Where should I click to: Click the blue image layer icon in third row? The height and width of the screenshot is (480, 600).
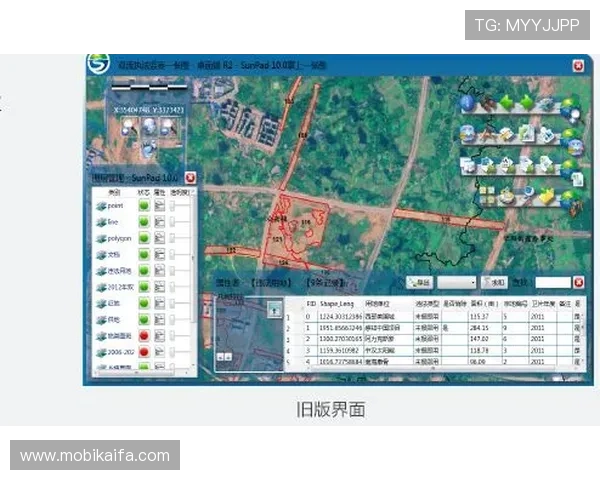pos(487,165)
